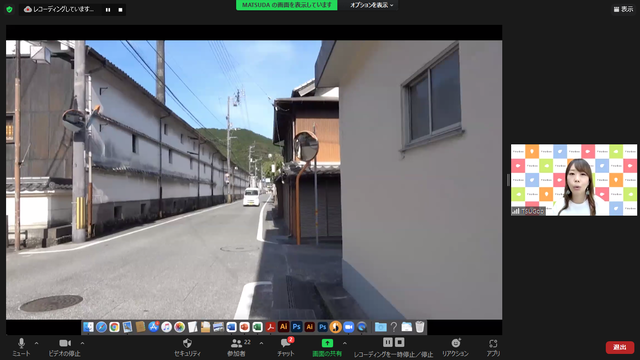This screenshot has height=360, width=640.
Task: Click Acrobat icon in shared dock
Action: [x=270, y=327]
